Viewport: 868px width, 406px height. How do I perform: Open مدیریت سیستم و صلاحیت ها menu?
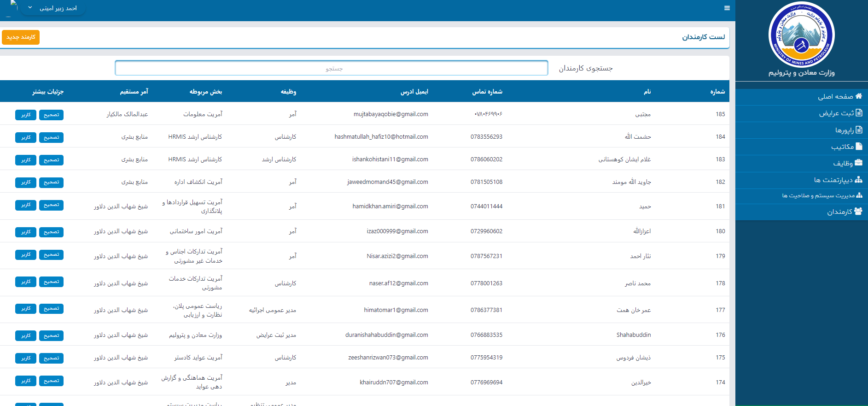pyautogui.click(x=818, y=196)
